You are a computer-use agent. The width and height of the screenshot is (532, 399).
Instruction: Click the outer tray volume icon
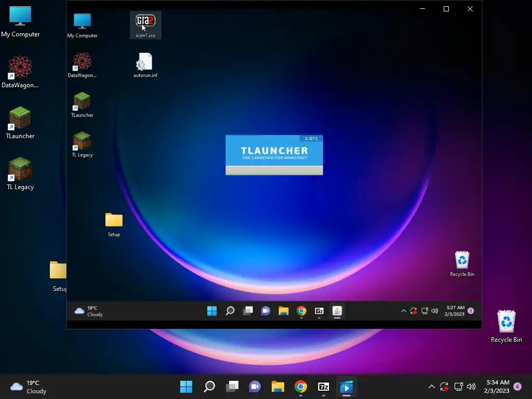(471, 387)
